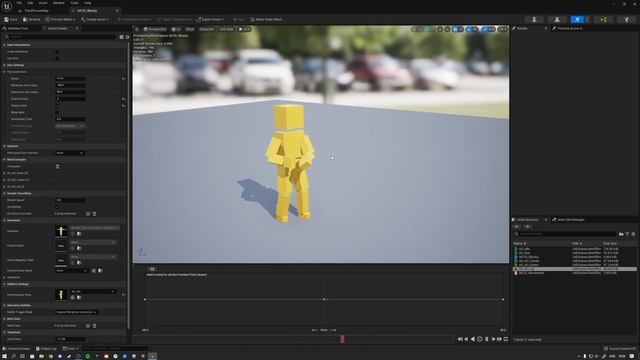This screenshot has height=360, width=640.
Task: Open the Asset menu
Action: point(43,3)
